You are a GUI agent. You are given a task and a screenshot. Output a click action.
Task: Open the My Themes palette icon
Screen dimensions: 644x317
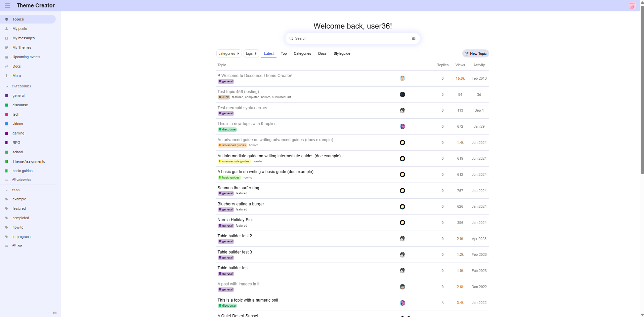coord(6,48)
